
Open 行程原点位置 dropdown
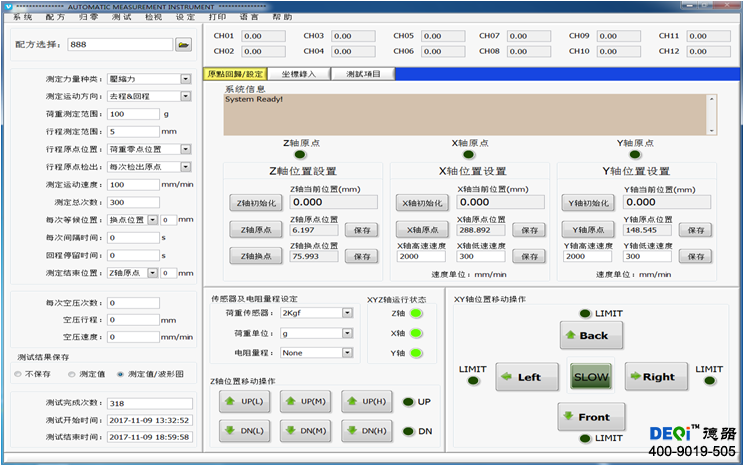click(x=186, y=149)
